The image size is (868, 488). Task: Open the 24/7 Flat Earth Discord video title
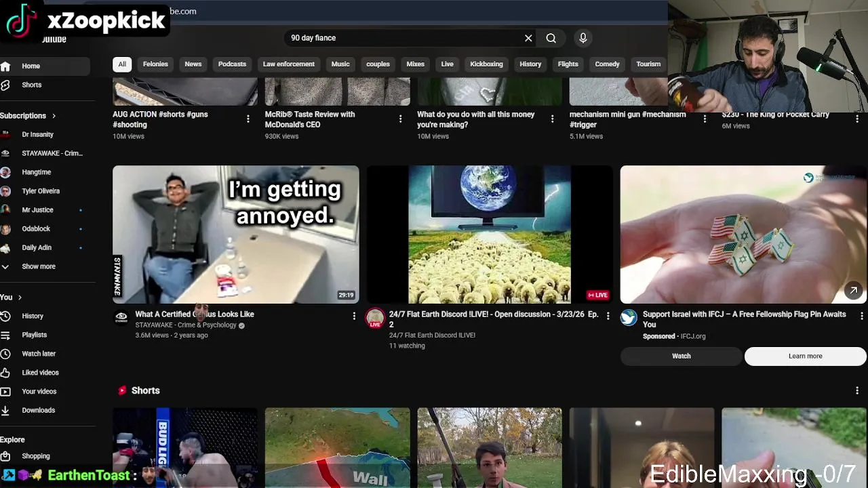(x=493, y=319)
